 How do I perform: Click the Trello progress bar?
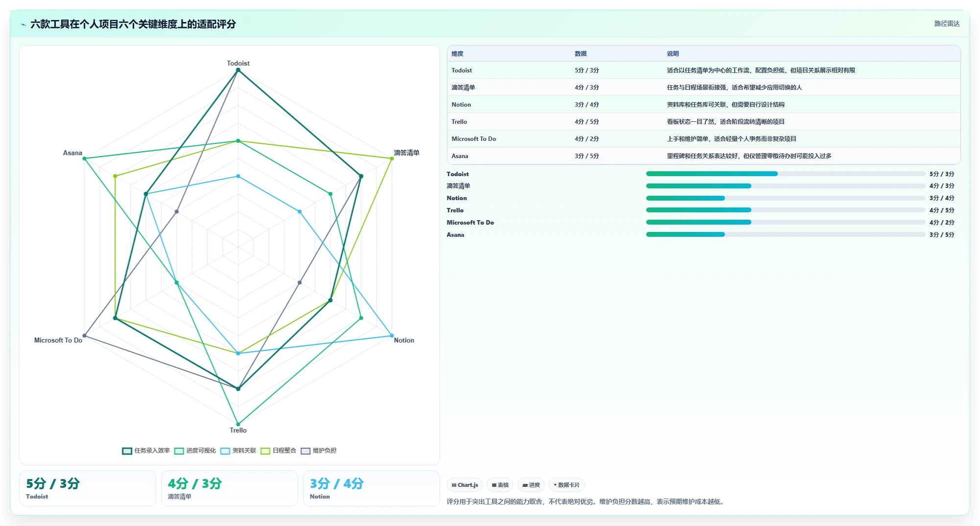pos(786,210)
